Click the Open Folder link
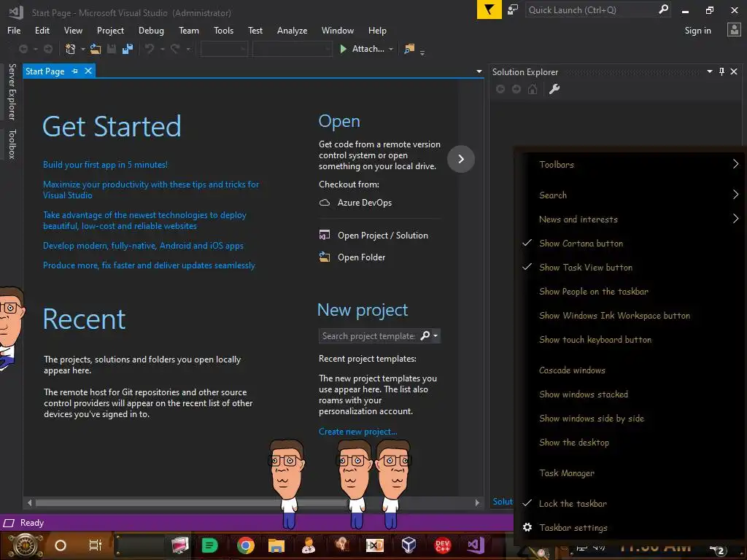Viewport: 747px width, 560px height. (x=361, y=257)
